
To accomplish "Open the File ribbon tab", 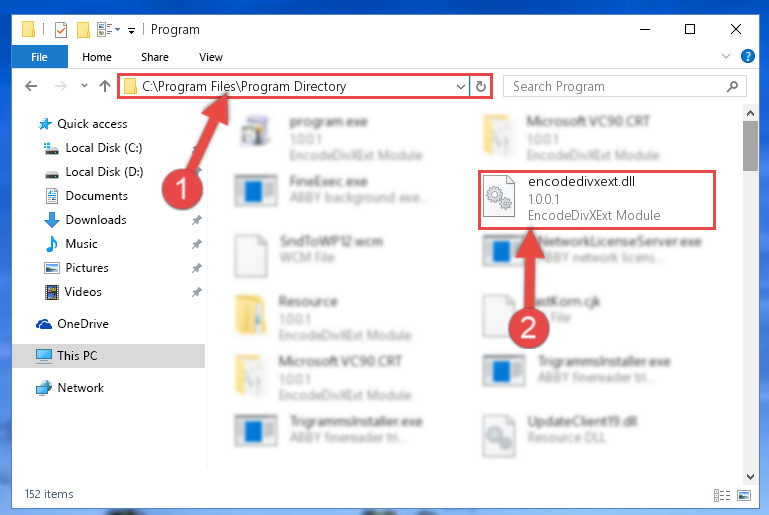I will (39, 57).
